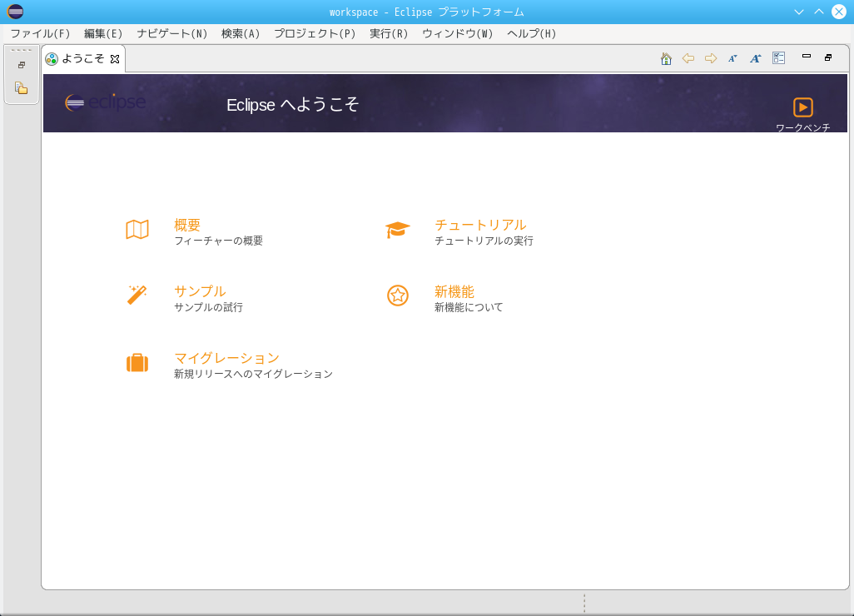
Task: Click the briefcase migration icon
Action: point(137,362)
